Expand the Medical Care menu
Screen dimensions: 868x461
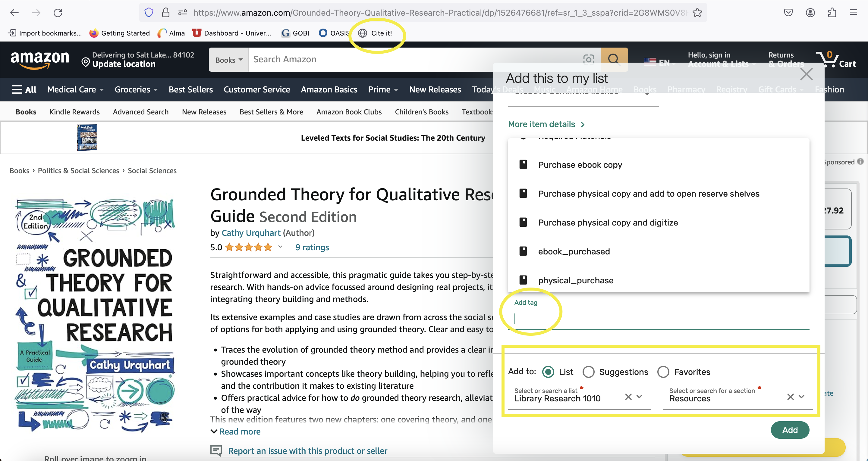[75, 89]
